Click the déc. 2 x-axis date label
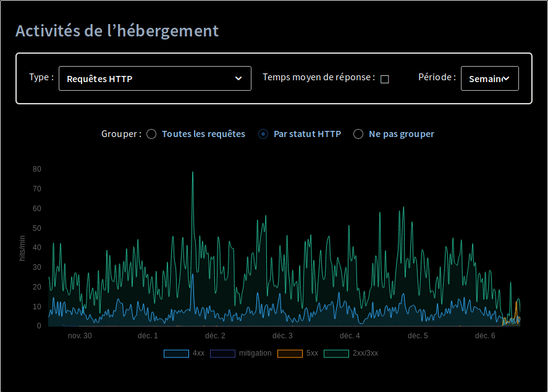 pos(215,336)
